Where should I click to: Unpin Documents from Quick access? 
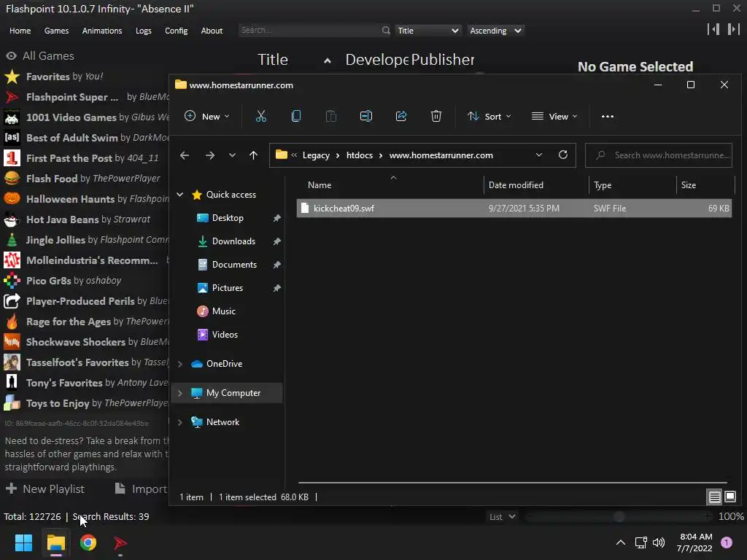coord(276,265)
